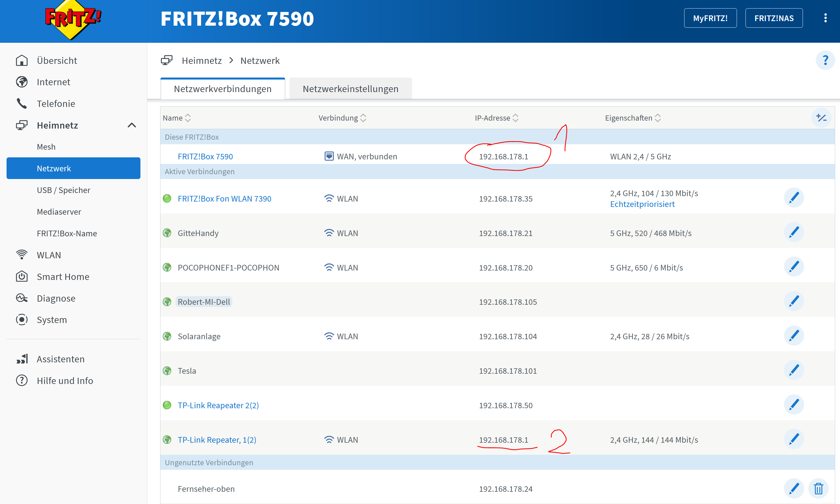The height and width of the screenshot is (504, 840).
Task: Click the add/remove device plus-minus icon
Action: pos(821,118)
